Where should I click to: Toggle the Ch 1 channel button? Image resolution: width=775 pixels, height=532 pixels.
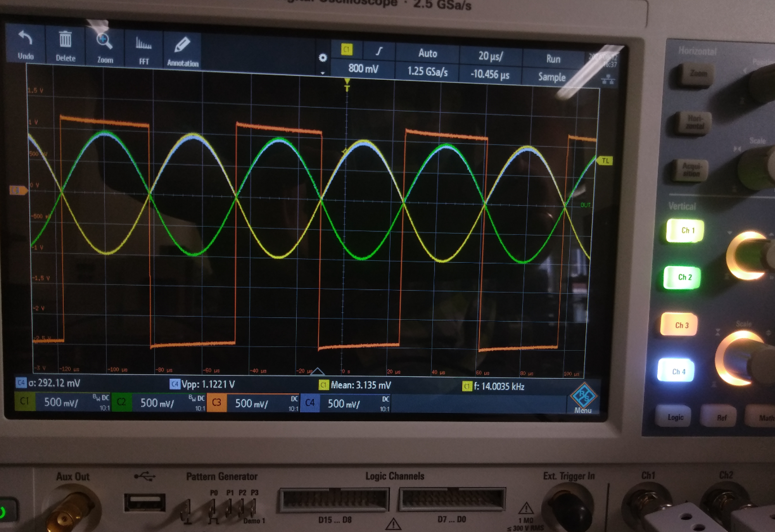coord(685,231)
